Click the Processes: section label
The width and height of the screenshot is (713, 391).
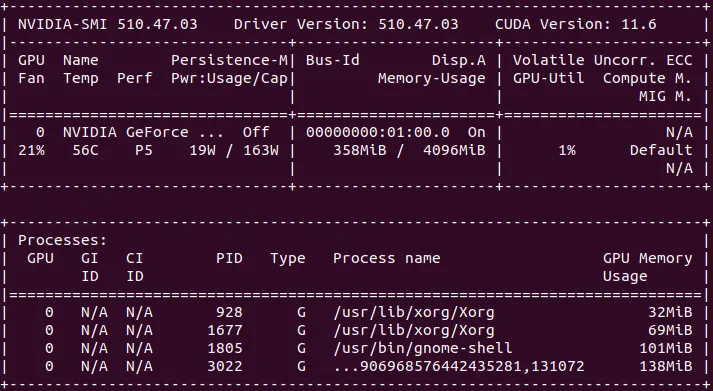62,240
